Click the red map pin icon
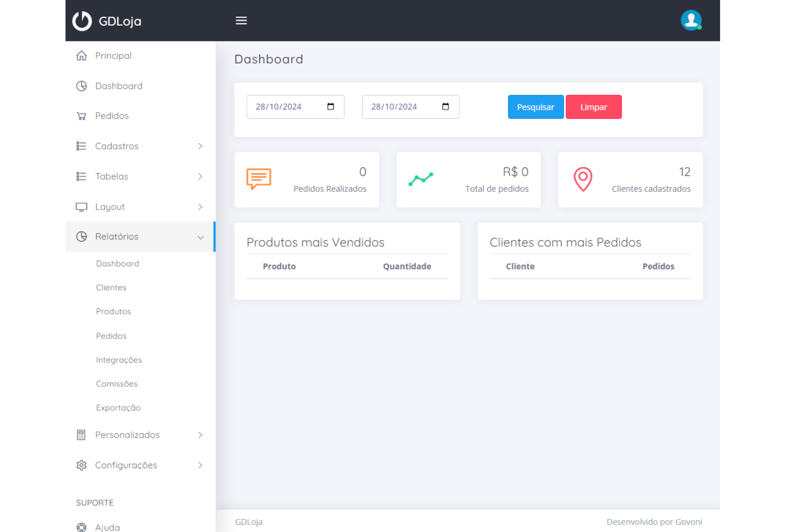 click(x=583, y=179)
